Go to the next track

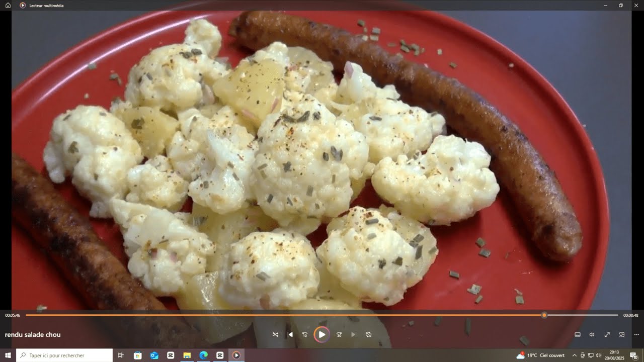coord(354,334)
